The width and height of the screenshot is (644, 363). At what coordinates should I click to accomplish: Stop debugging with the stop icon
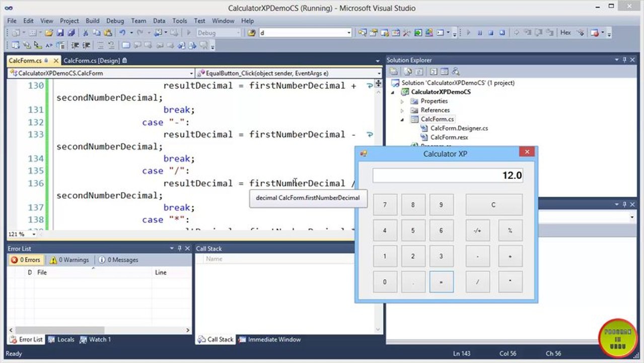(491, 33)
